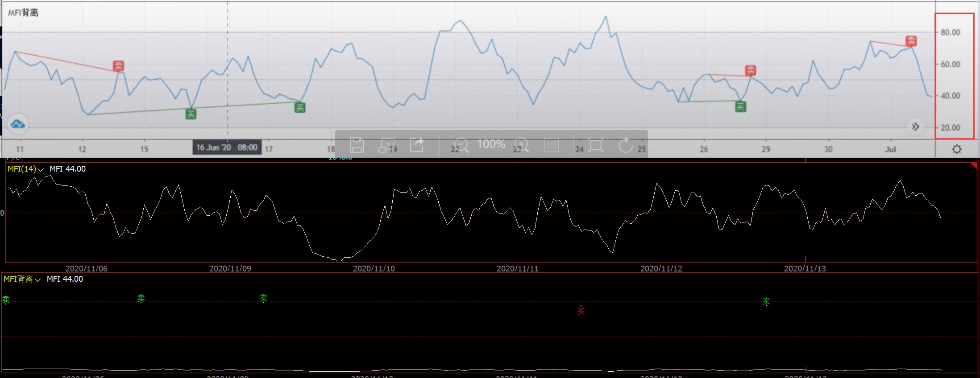
Task: Open chart settings gear icon
Action: point(957,149)
